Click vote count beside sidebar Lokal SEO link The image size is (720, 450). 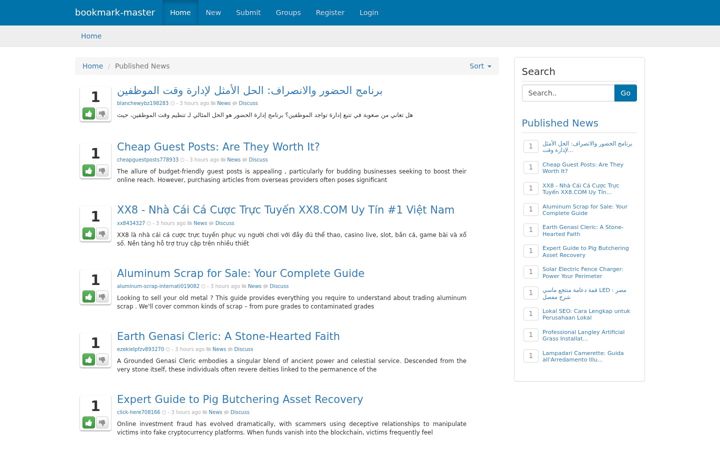[x=531, y=314]
